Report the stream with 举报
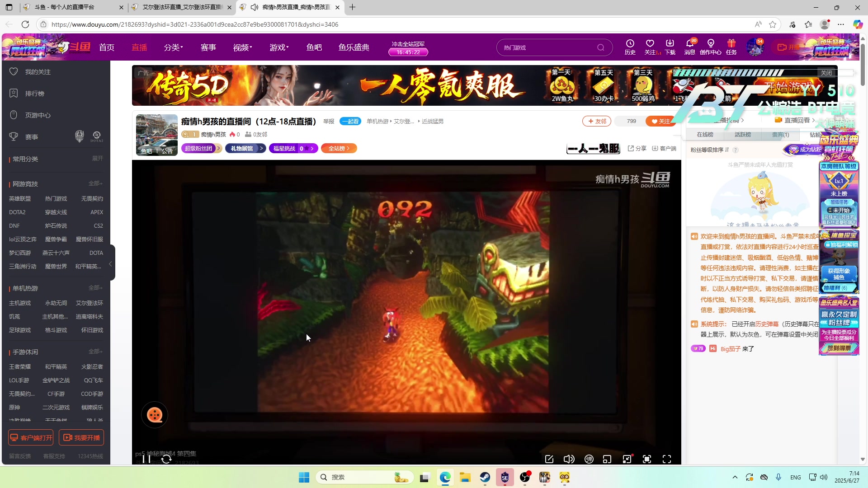The height and width of the screenshot is (488, 868). pos(329,122)
